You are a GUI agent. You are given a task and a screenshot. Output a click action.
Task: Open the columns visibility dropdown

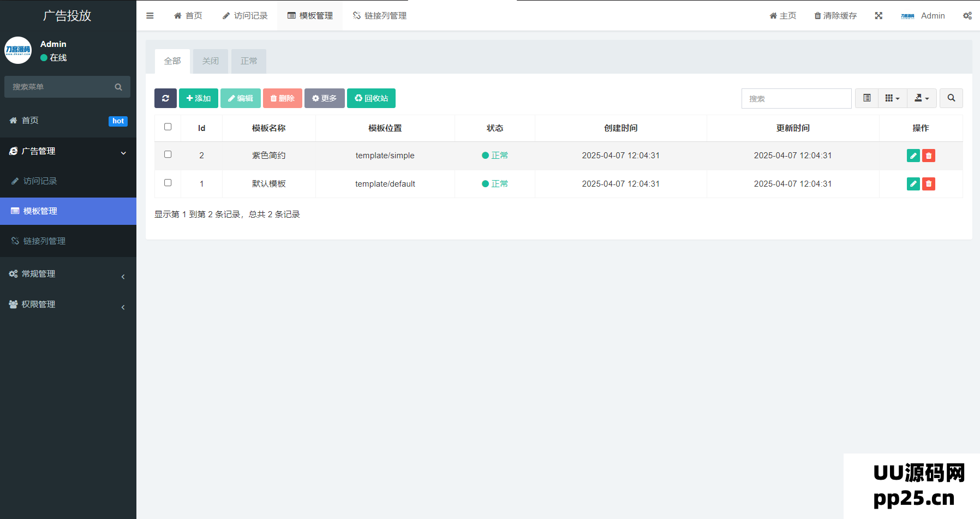tap(892, 98)
